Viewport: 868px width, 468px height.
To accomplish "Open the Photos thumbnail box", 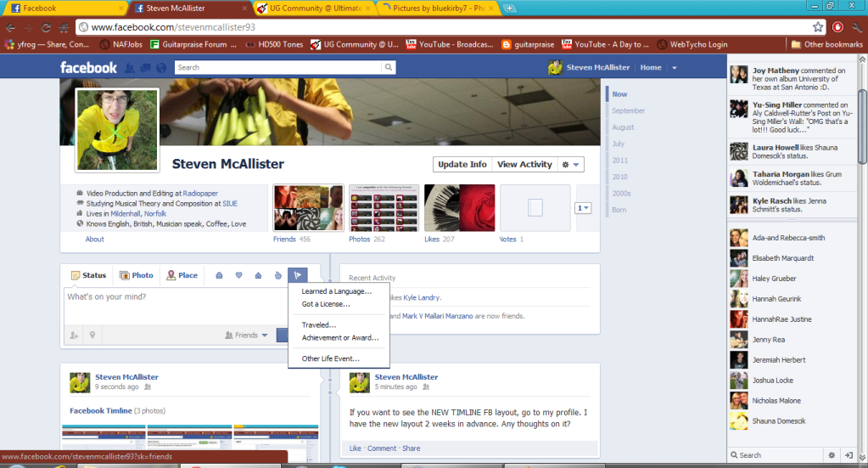I will tap(384, 208).
